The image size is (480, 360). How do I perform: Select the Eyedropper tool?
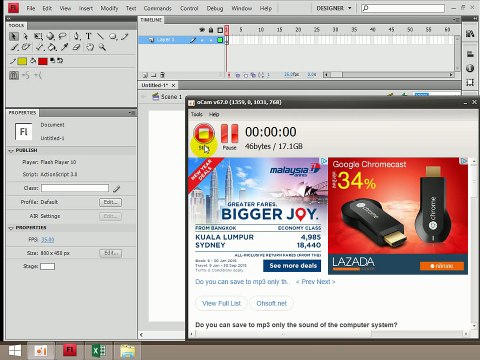click(x=64, y=48)
